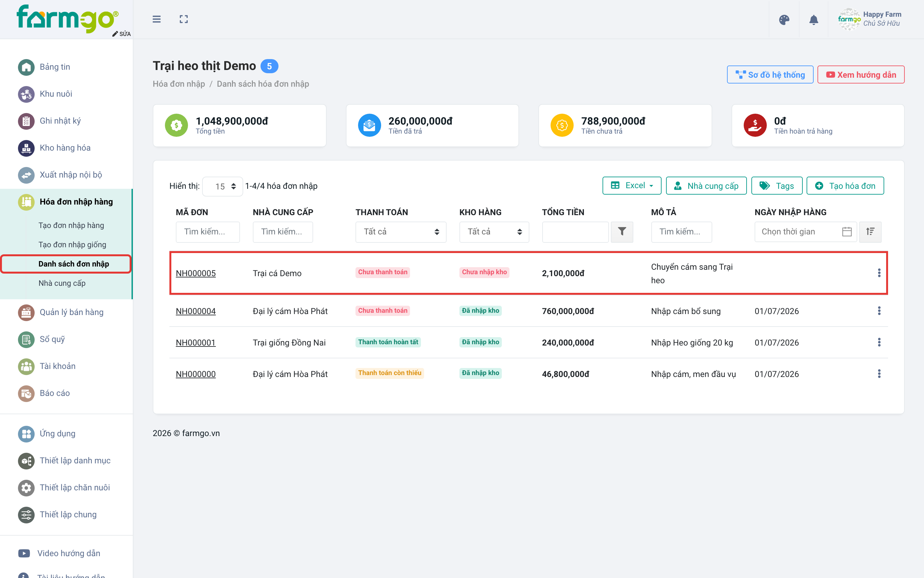Open the Kho hàng filter dropdown

point(494,232)
